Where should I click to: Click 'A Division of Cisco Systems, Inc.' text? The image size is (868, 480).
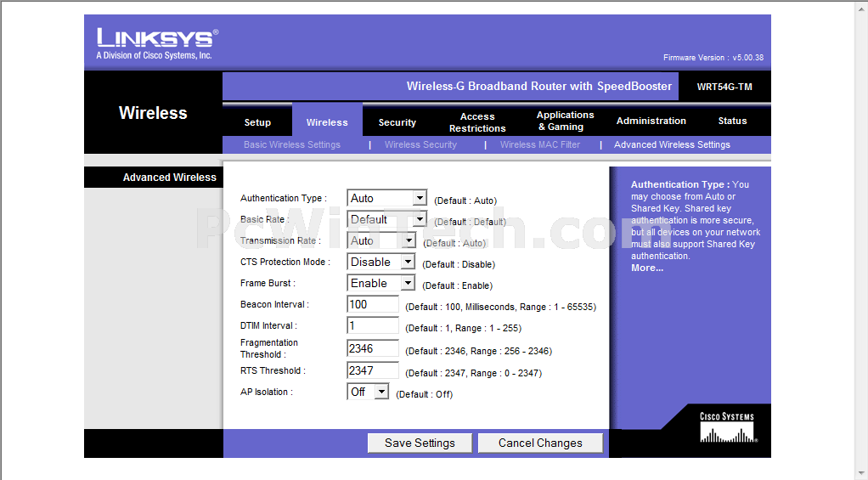tap(154, 55)
